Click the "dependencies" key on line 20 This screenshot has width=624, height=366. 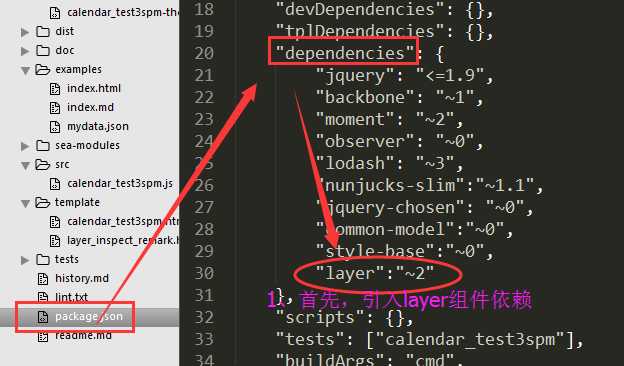pyautogui.click(x=345, y=53)
